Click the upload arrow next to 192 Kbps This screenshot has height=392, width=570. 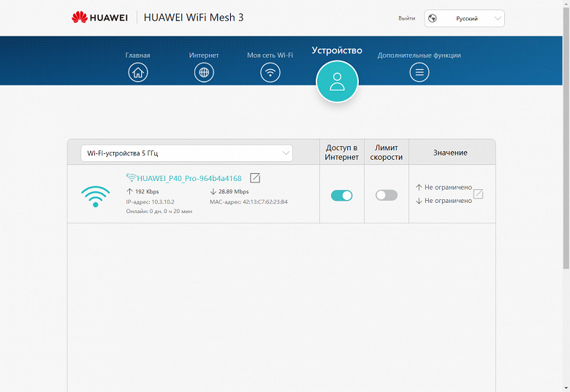click(x=129, y=191)
